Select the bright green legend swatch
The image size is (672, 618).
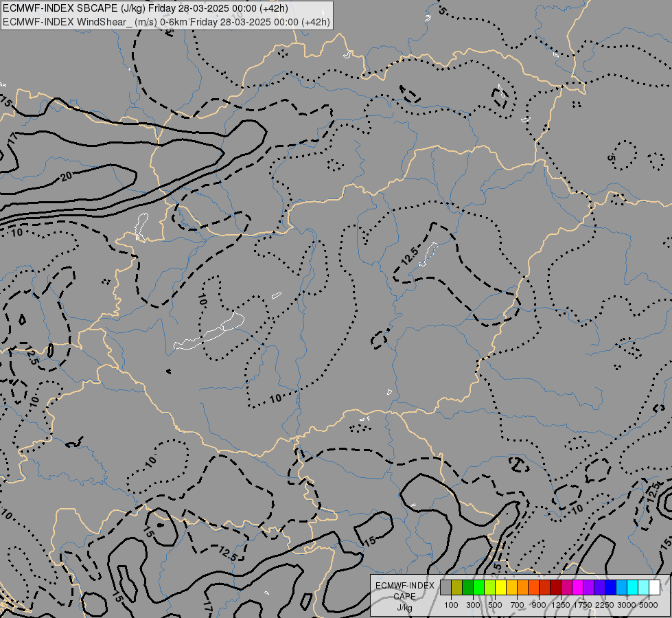pyautogui.click(x=478, y=587)
